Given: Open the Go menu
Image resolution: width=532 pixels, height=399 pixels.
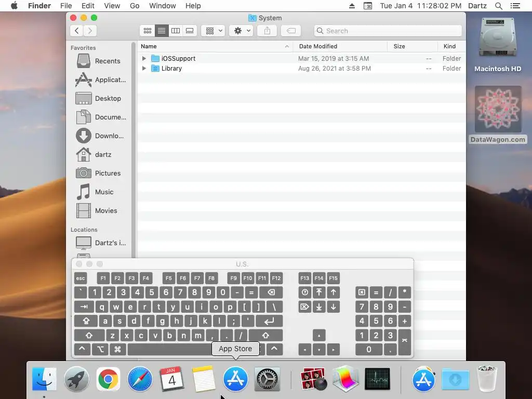Looking at the screenshot, I should (135, 6).
